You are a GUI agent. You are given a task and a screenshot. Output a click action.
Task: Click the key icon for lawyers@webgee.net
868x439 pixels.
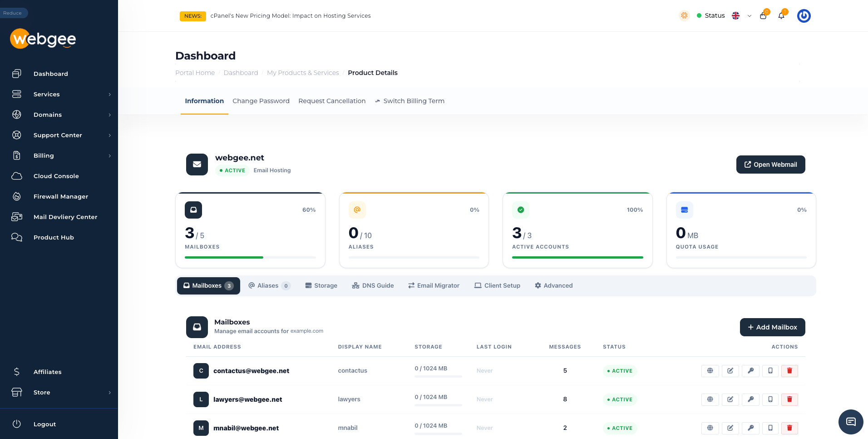(x=750, y=399)
